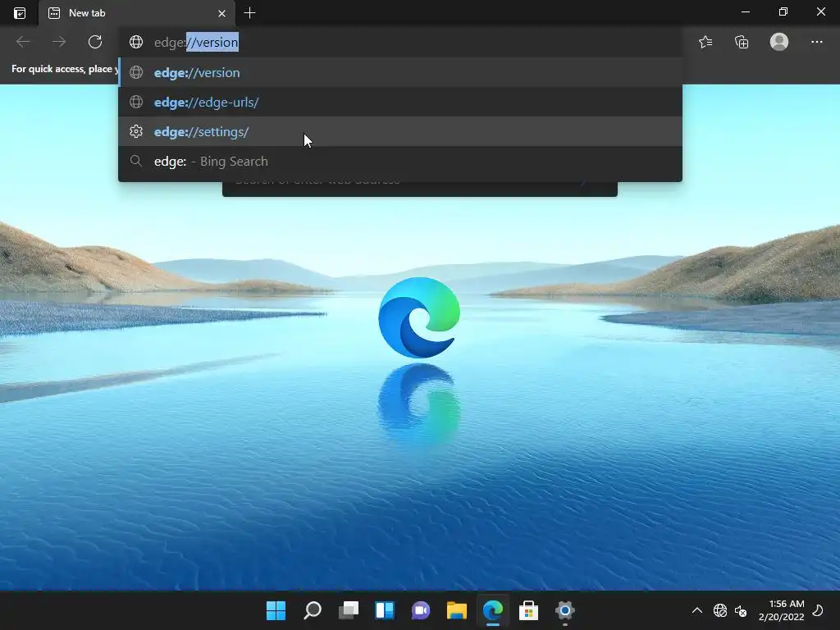
Task: Click the network globe tray icon
Action: (720, 610)
